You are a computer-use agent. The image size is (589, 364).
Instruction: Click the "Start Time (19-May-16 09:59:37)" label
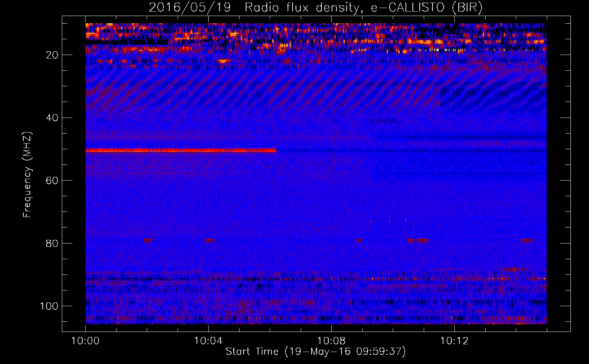coord(316,352)
